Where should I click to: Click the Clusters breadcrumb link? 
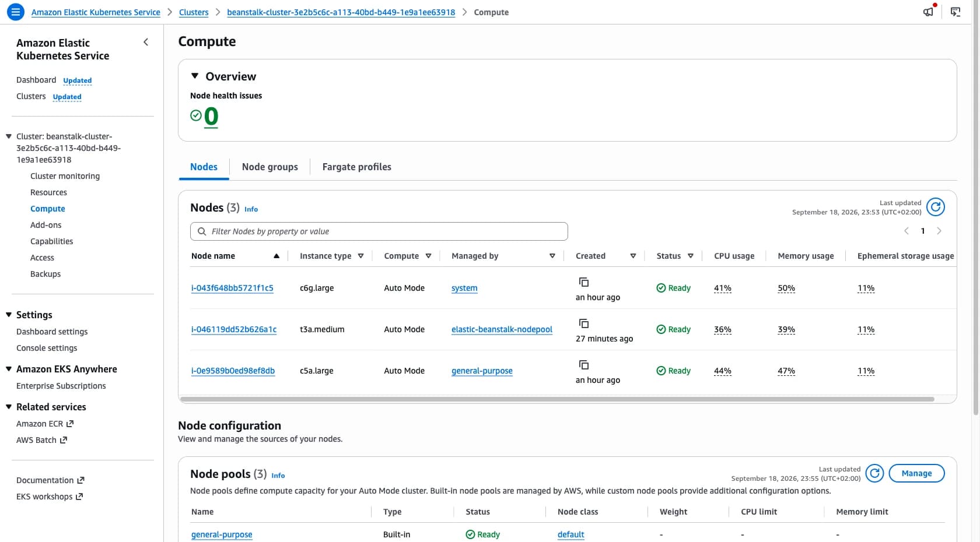(x=194, y=12)
